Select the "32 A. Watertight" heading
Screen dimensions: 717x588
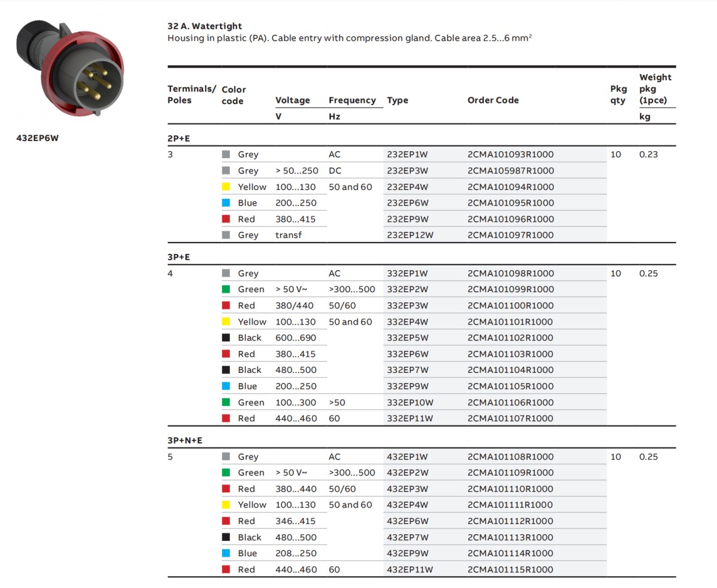205,26
